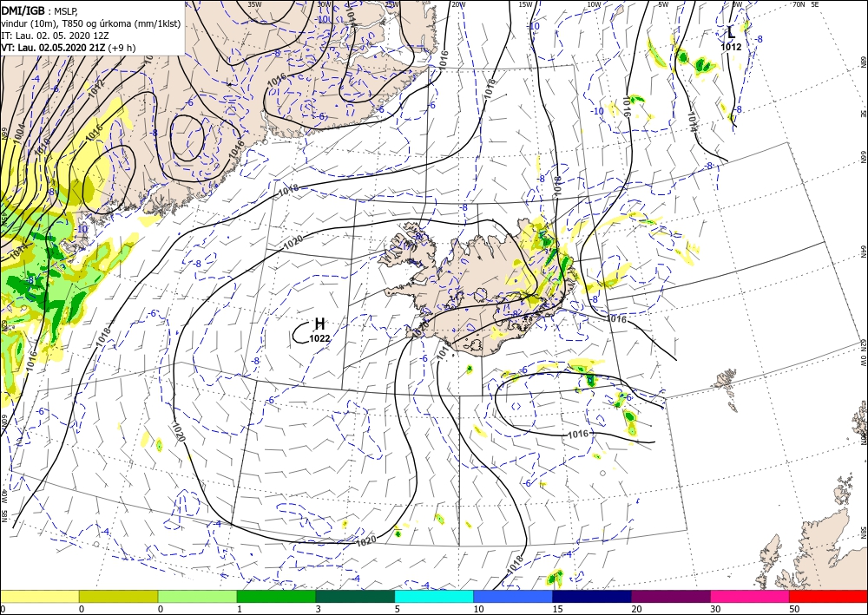Click the legend value '3'
This screenshot has width=868, height=615.
[x=319, y=610]
